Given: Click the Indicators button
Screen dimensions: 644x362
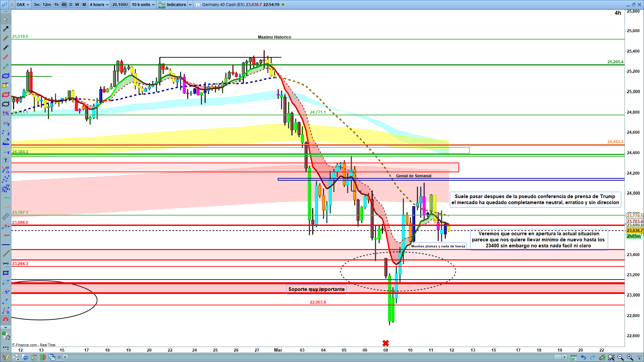Looking at the screenshot, I should click(172, 5).
